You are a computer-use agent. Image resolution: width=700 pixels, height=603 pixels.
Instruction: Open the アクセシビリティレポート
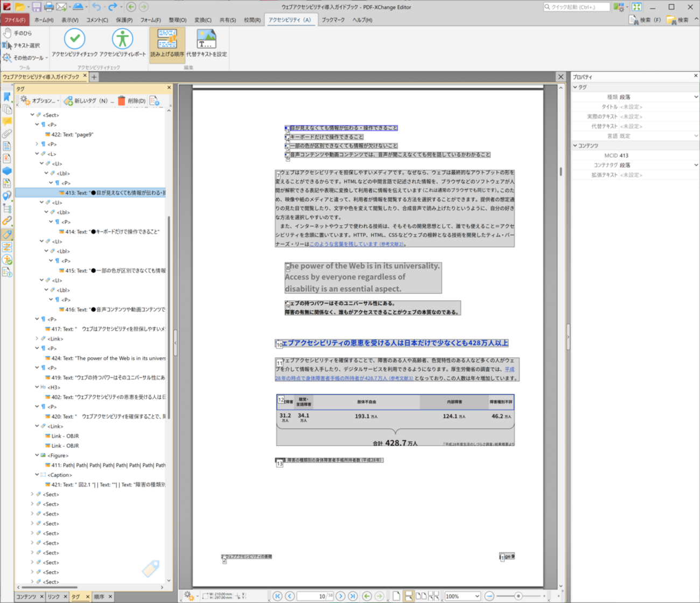[x=122, y=43]
